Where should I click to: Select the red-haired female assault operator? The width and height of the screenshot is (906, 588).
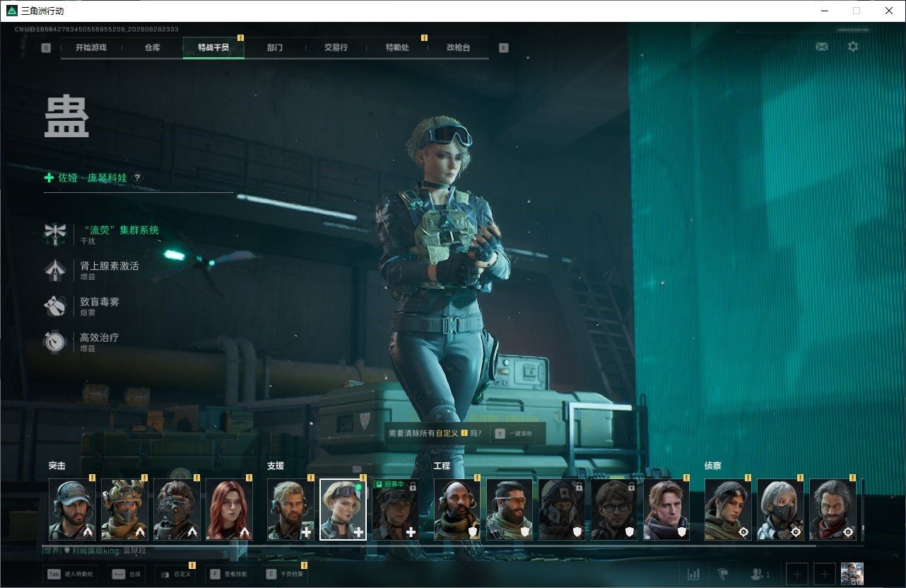(x=229, y=510)
